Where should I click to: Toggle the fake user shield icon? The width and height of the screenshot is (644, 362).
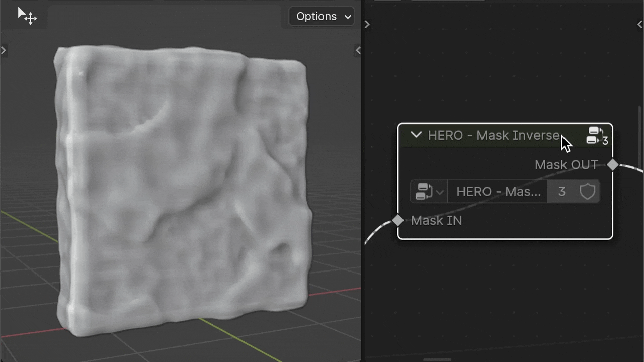(588, 192)
